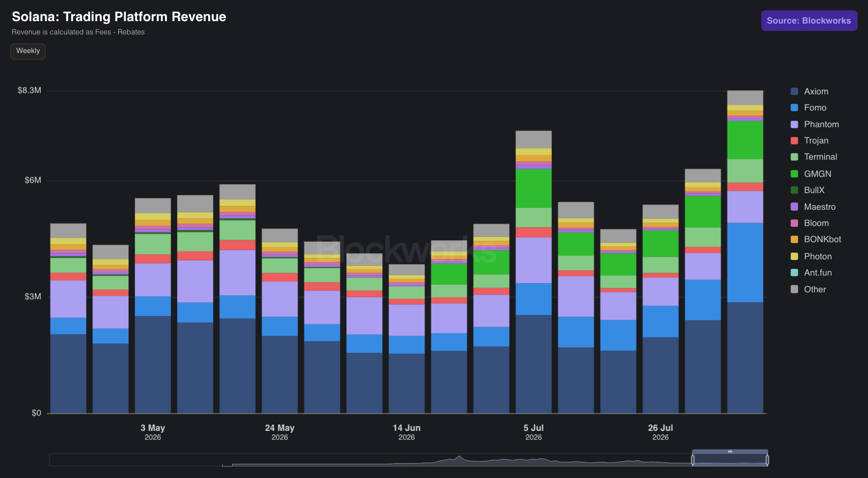Select the gray Other segment of the 26 Jul bar
868x478 pixels.
(660, 212)
